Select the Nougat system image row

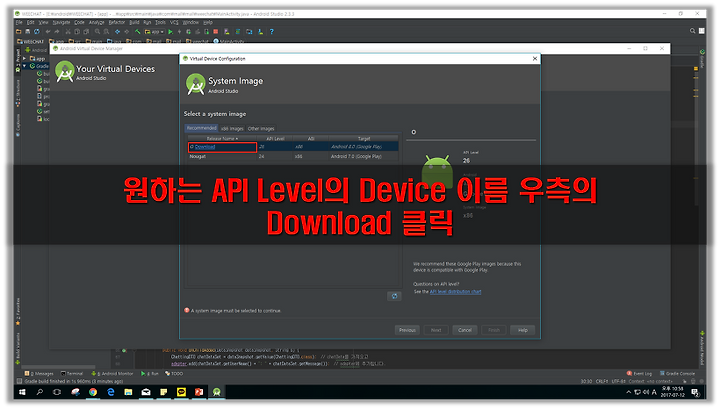pos(293,157)
